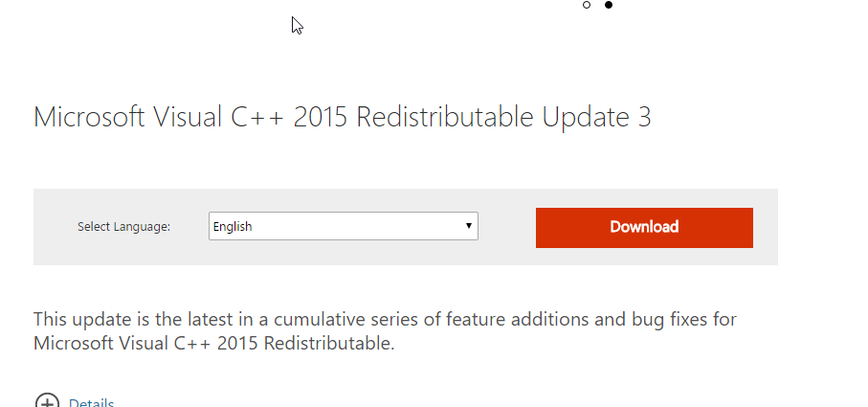Select the filled carousel indicator dot

(609, 5)
